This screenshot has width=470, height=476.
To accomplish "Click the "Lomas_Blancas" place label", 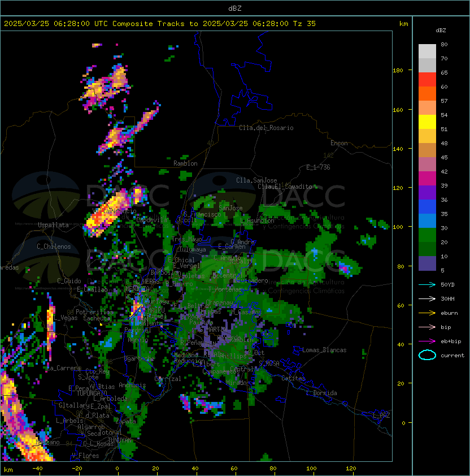I will click(x=324, y=350).
